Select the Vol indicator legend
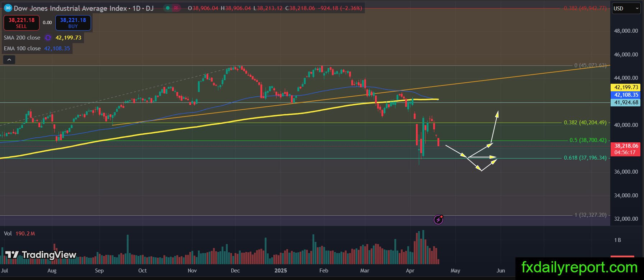The image size is (644, 280). pyautogui.click(x=8, y=234)
